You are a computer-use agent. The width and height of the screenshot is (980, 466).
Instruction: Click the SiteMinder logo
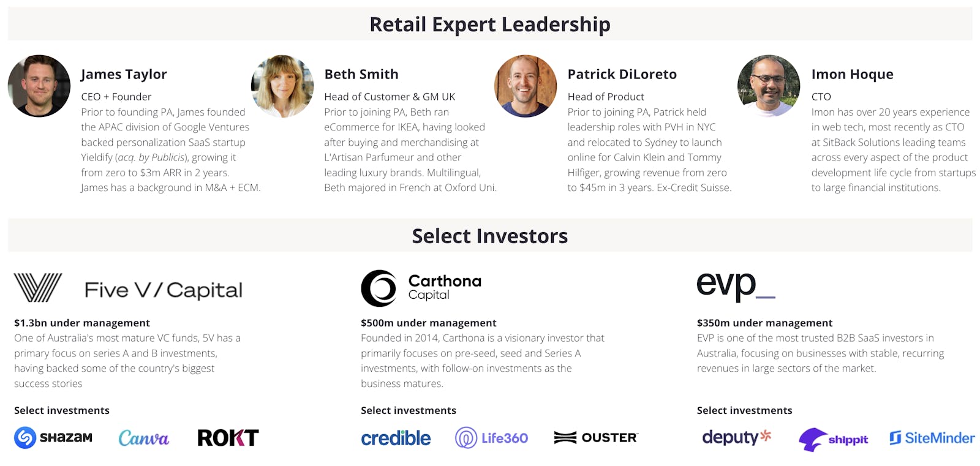point(932,438)
